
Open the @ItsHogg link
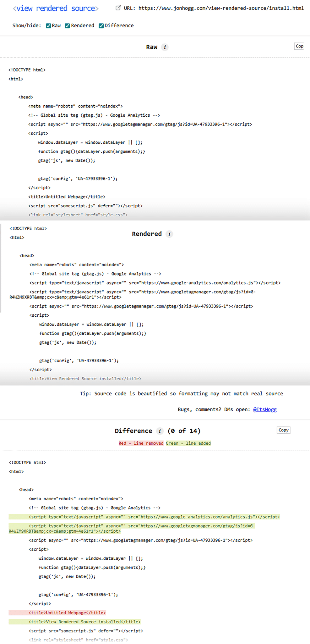coord(265,409)
